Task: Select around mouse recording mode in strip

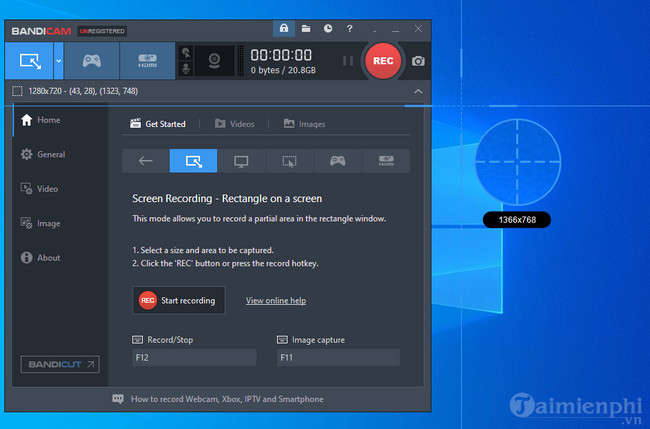Action: 289,161
